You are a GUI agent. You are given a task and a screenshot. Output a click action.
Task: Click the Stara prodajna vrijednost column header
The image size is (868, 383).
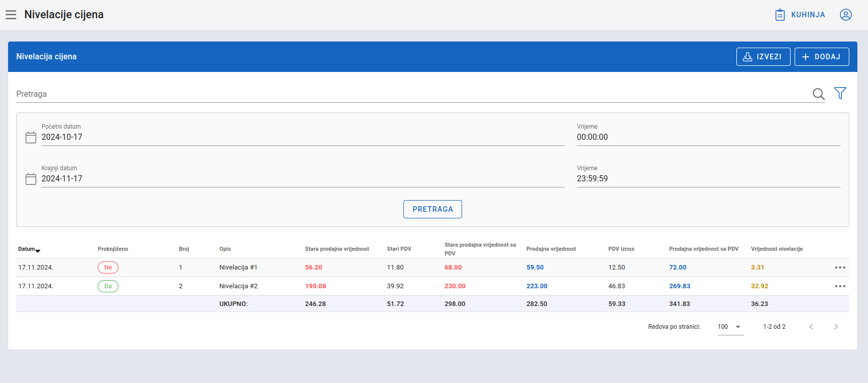coord(337,249)
